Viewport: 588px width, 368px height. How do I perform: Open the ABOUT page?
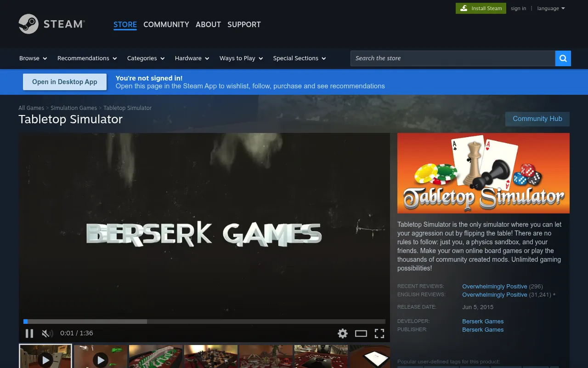208,25
